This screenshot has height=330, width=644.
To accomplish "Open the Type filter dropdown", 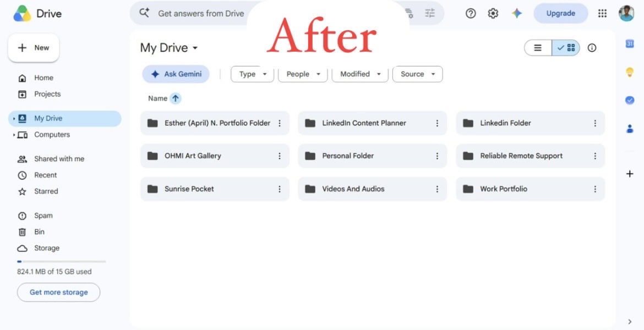I will pos(252,74).
